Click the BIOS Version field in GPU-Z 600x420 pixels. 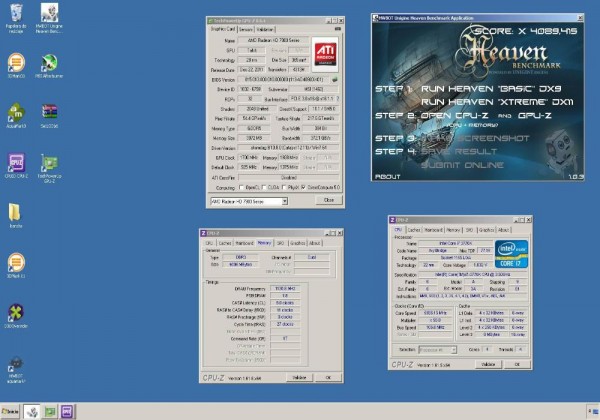[x=284, y=80]
